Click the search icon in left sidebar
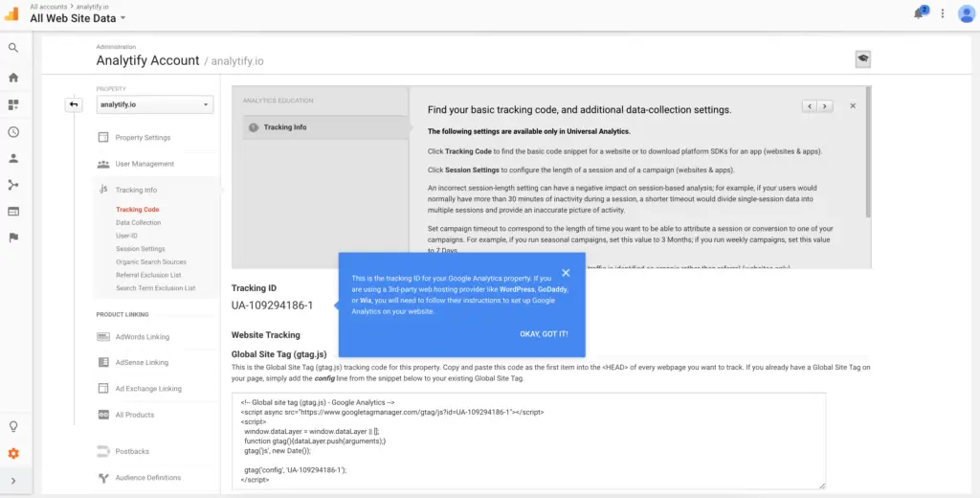The height and width of the screenshot is (498, 980). 13,48
